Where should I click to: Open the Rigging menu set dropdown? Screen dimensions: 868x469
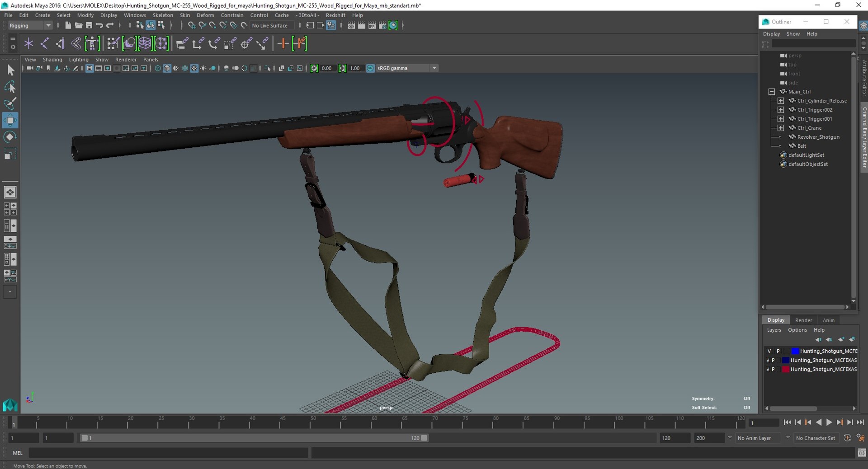[30, 25]
